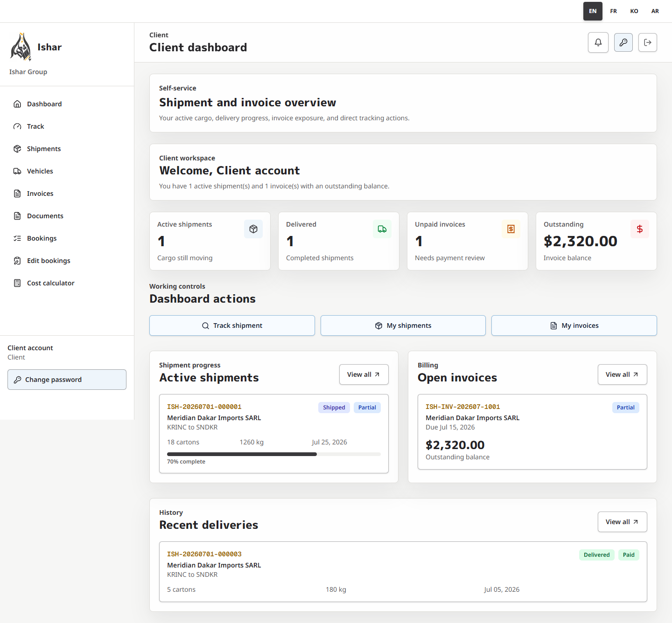Open Cost calculator in the sidebar

tap(67, 283)
